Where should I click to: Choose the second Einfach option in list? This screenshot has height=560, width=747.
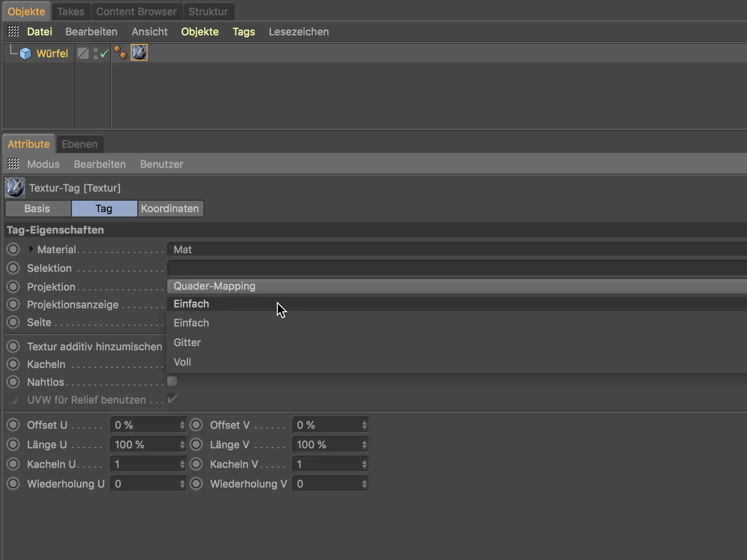457,323
